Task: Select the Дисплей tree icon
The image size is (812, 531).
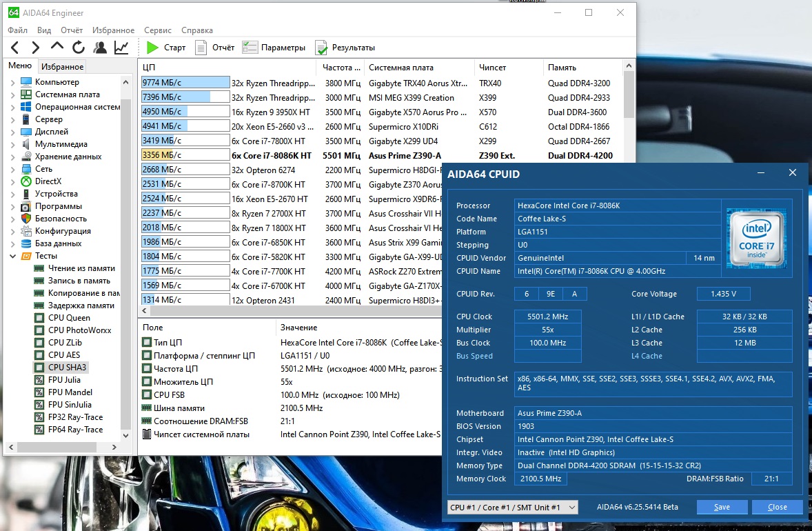Action: pos(26,132)
